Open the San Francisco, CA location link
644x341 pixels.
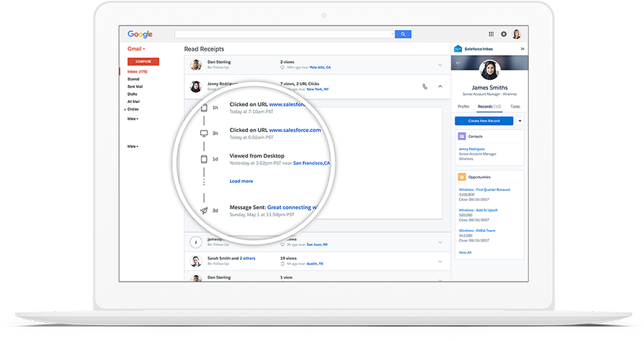312,163
